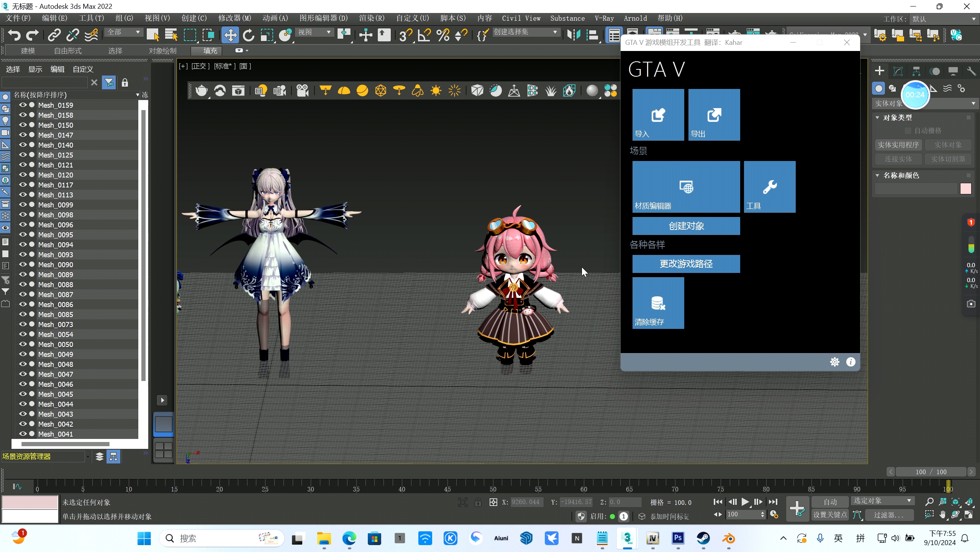Click the 更改游戏路径 button

click(x=686, y=264)
